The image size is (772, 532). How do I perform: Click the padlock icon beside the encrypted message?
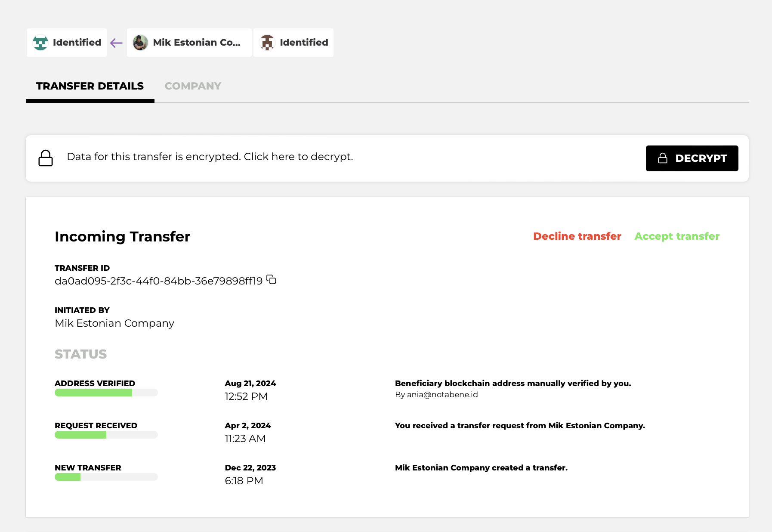point(46,158)
